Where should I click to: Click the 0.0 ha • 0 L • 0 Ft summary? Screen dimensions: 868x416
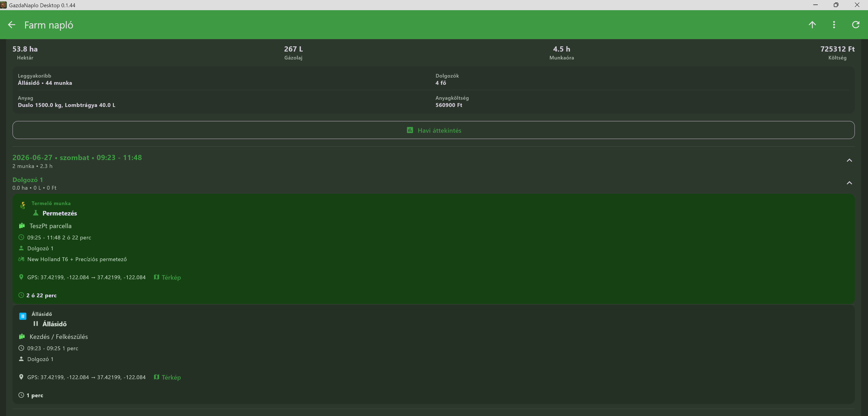[x=34, y=188]
